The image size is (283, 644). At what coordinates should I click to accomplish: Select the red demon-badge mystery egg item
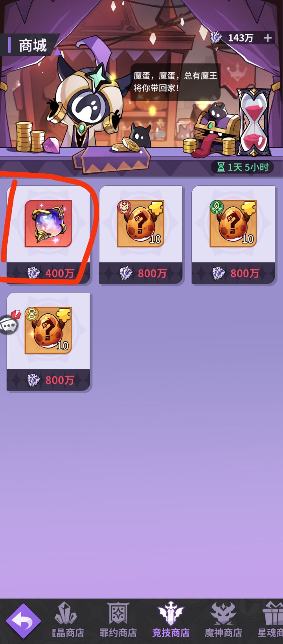pyautogui.click(x=141, y=223)
